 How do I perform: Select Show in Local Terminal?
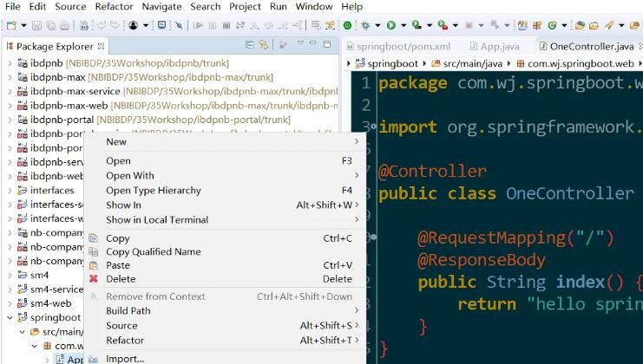coord(225,220)
